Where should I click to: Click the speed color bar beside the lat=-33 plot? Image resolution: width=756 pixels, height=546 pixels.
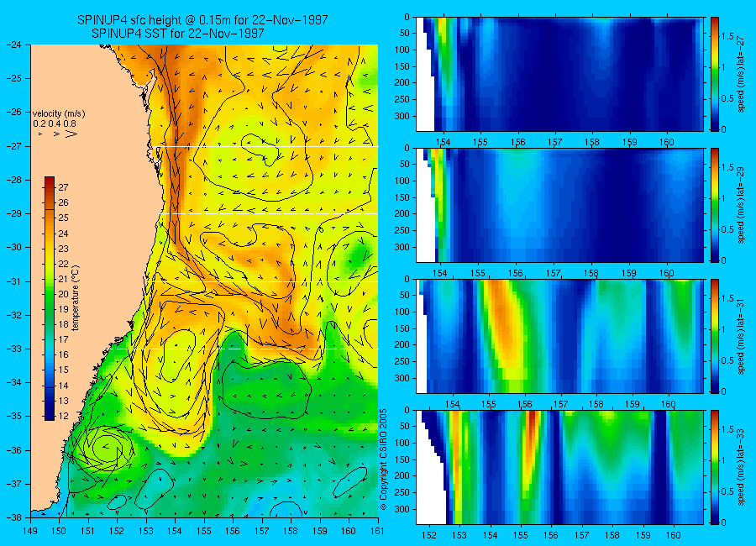pos(715,467)
